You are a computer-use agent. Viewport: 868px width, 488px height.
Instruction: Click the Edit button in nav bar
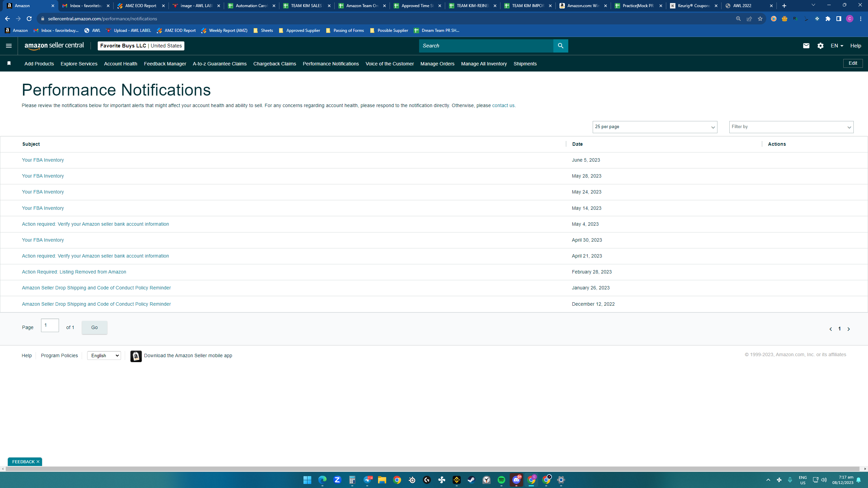click(x=853, y=63)
